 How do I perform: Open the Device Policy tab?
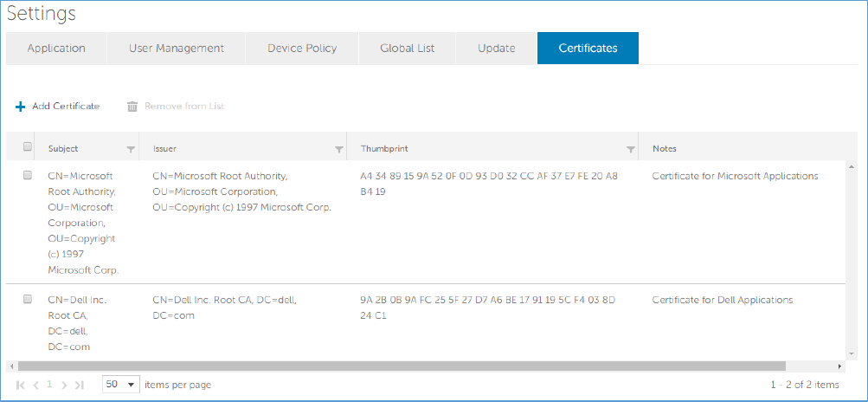coord(302,49)
